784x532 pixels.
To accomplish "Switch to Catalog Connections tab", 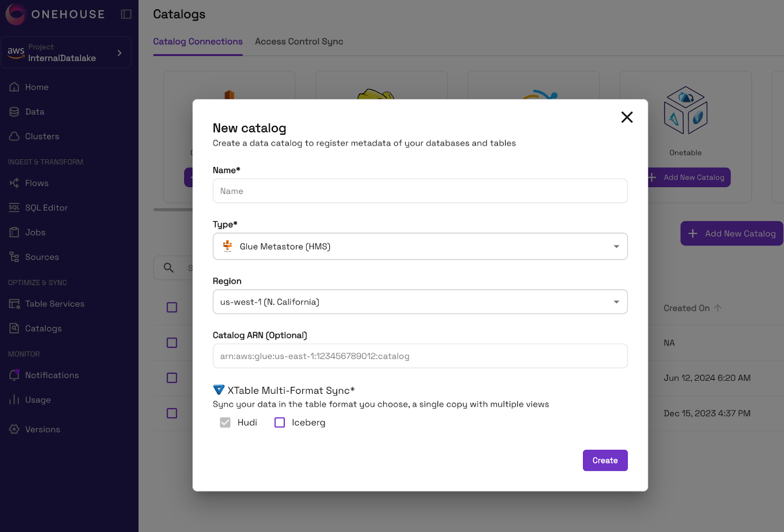I will (x=197, y=42).
